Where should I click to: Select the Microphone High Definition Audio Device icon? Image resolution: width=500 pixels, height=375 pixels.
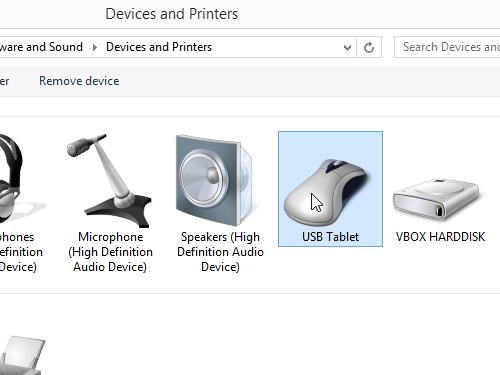point(109,180)
